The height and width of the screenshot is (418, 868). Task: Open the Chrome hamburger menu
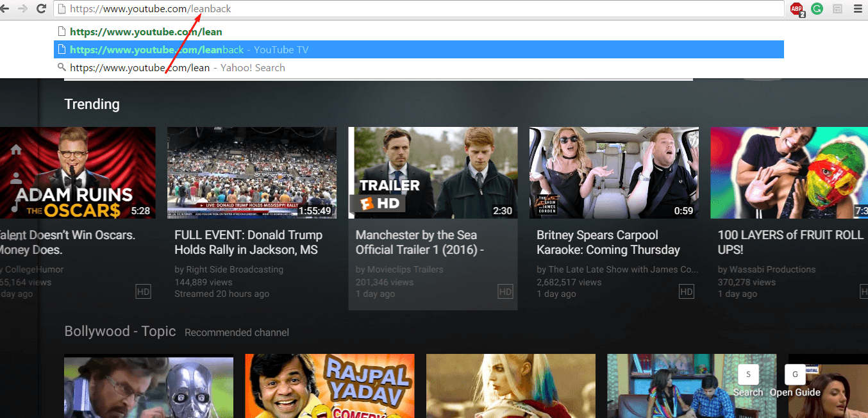pyautogui.click(x=858, y=9)
